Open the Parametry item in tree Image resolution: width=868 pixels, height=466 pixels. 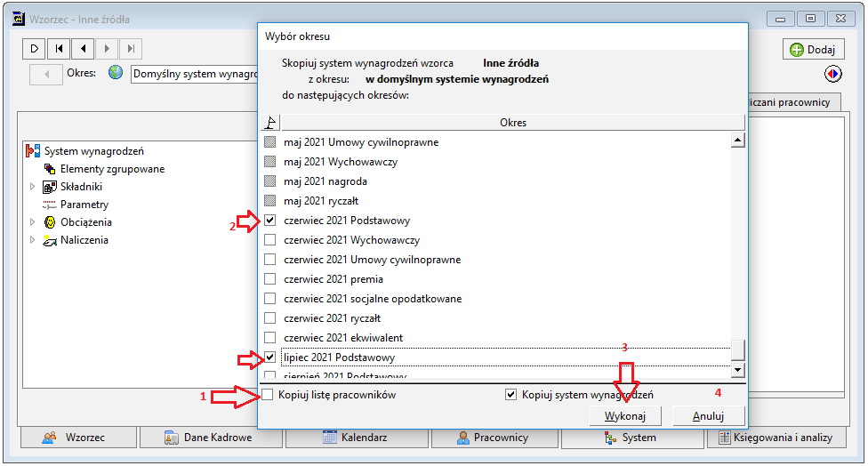tap(84, 205)
